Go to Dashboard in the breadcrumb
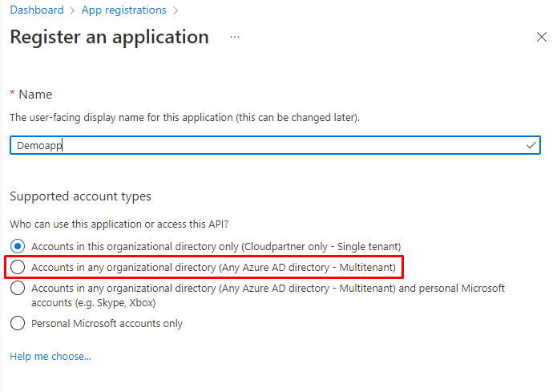This screenshot has width=553, height=392. coord(36,10)
